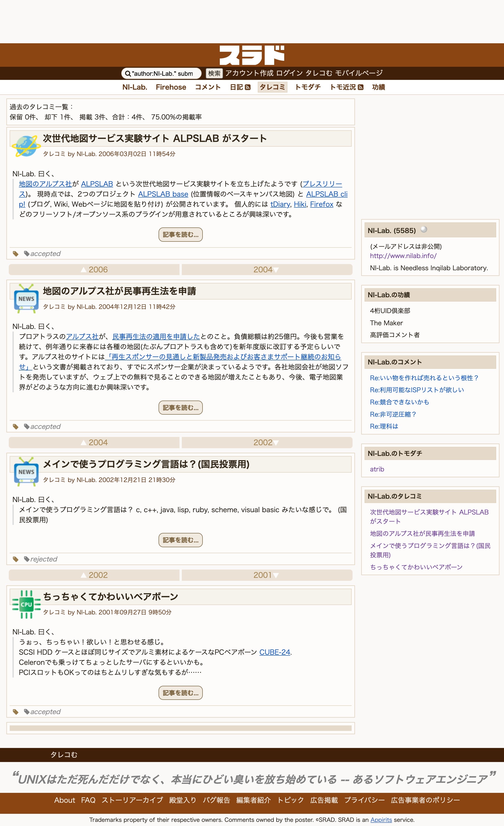
Task: Open the FAQ footer link
Action: pyautogui.click(x=88, y=800)
